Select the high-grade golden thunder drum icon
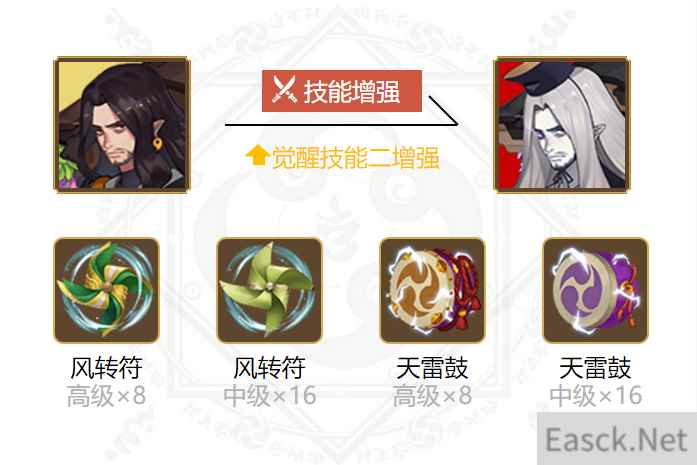Screen dimensions: 697x465 pyautogui.click(x=433, y=291)
